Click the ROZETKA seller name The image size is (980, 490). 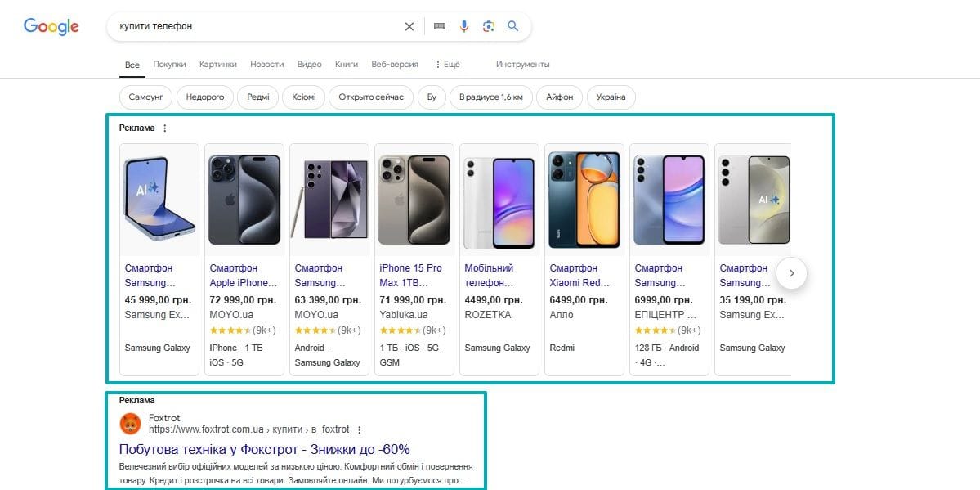click(x=488, y=315)
